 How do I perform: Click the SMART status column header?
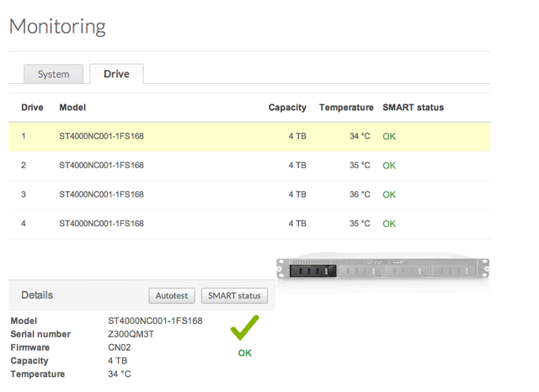[413, 108]
